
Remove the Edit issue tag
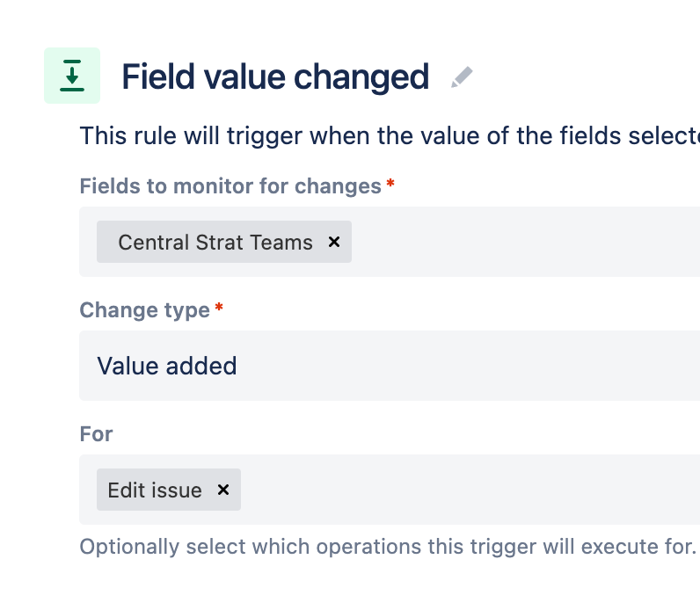click(x=223, y=490)
